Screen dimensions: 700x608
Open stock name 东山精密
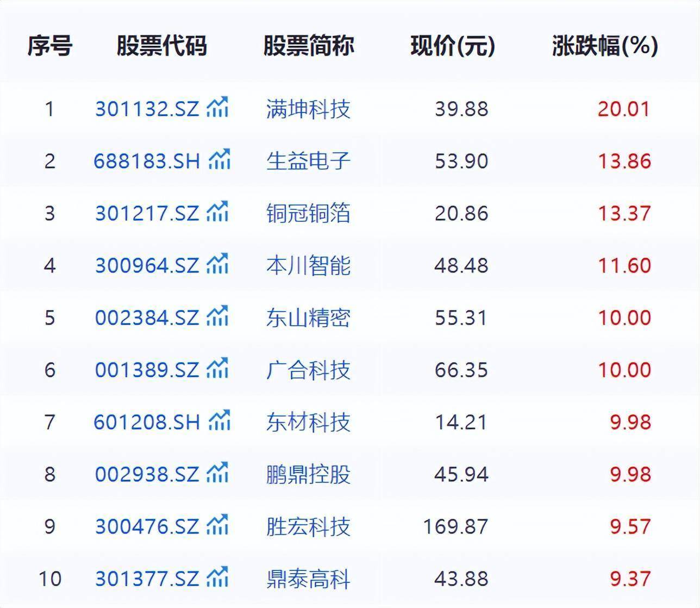[x=308, y=318]
